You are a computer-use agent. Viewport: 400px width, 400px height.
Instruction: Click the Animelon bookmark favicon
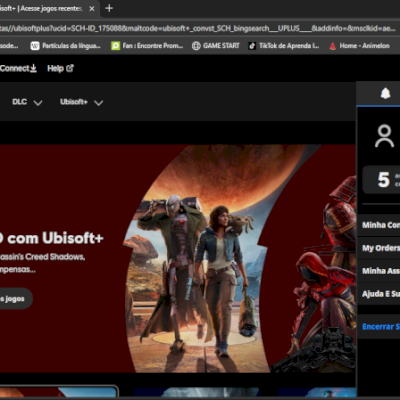[332, 46]
